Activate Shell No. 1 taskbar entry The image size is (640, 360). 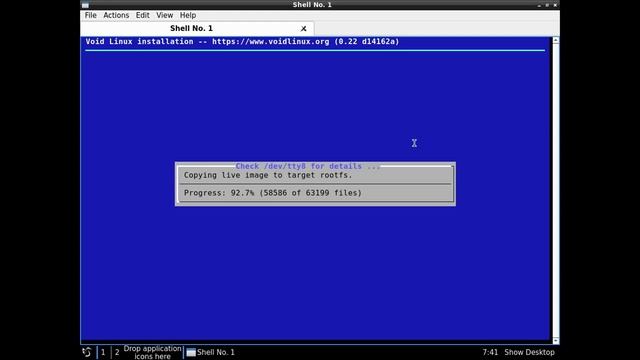pos(211,352)
